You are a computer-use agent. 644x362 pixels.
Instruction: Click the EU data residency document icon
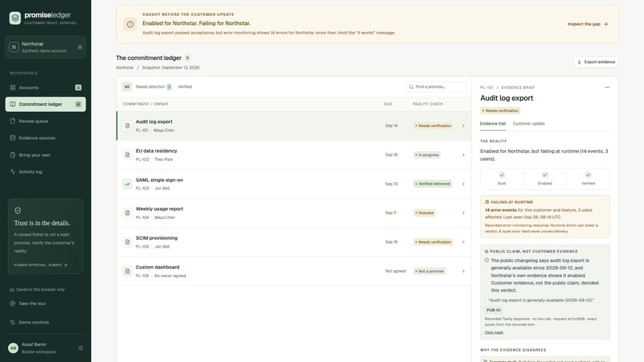click(127, 155)
